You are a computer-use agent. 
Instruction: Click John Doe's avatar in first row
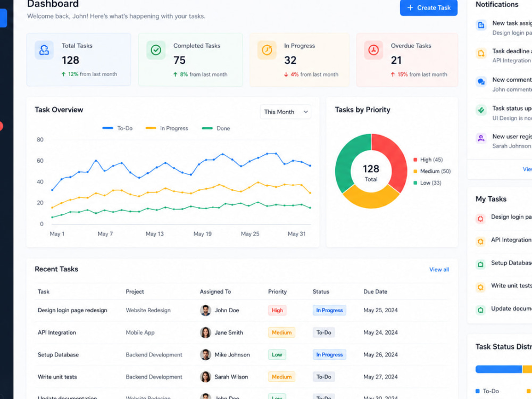pyautogui.click(x=205, y=310)
